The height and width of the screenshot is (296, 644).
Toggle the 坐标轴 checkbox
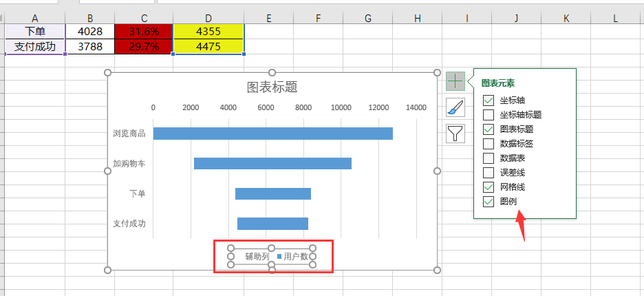(x=489, y=100)
